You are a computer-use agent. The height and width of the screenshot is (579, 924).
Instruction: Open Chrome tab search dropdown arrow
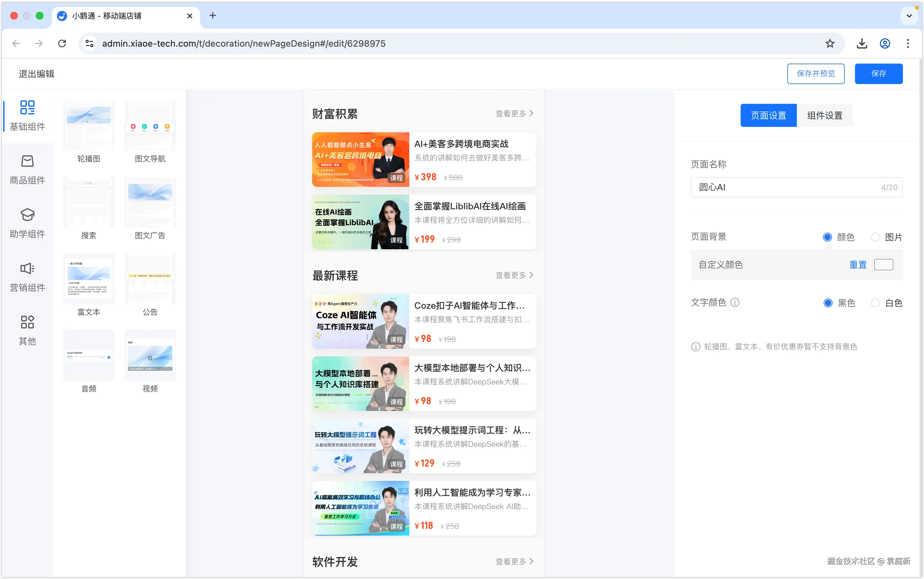coord(909,16)
